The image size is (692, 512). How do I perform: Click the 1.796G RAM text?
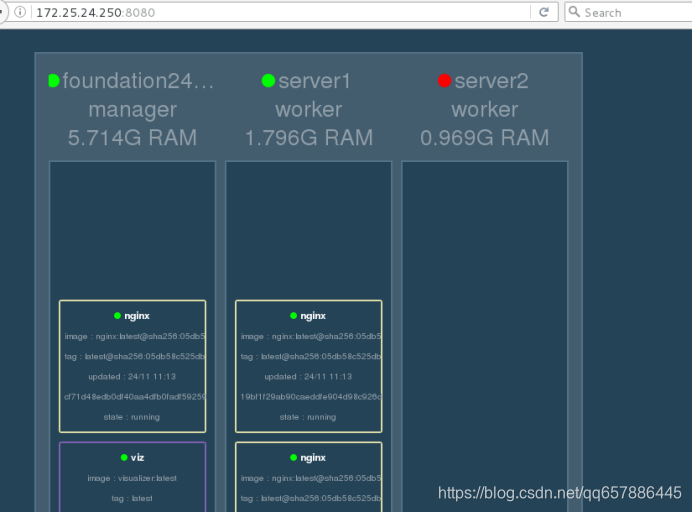309,138
